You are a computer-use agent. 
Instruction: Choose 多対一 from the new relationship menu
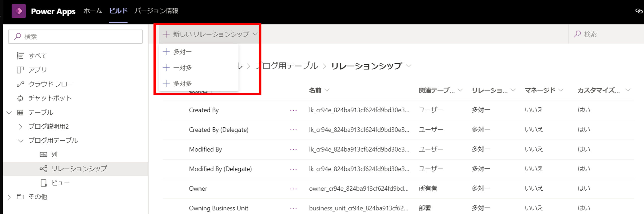(182, 52)
